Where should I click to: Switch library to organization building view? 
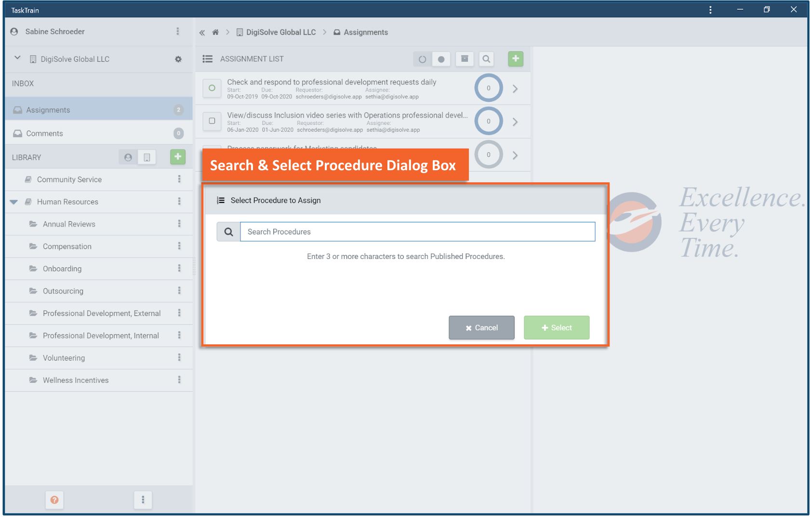click(x=147, y=157)
